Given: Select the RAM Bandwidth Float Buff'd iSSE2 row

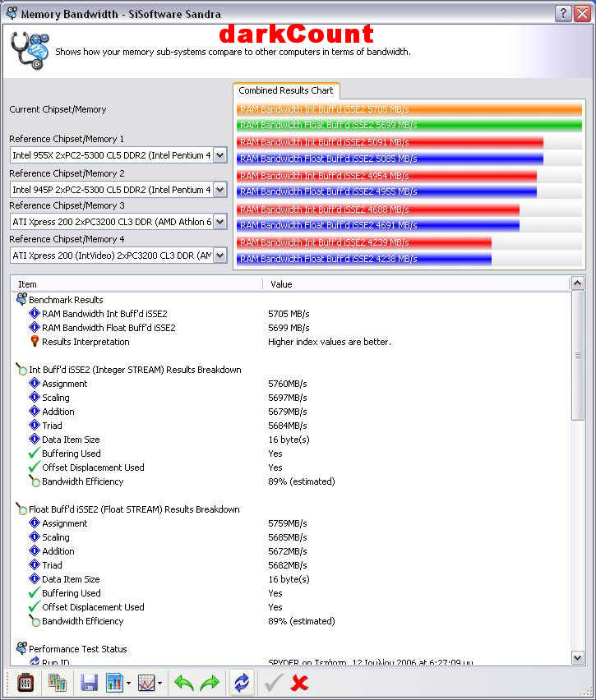Looking at the screenshot, I should click(x=109, y=328).
